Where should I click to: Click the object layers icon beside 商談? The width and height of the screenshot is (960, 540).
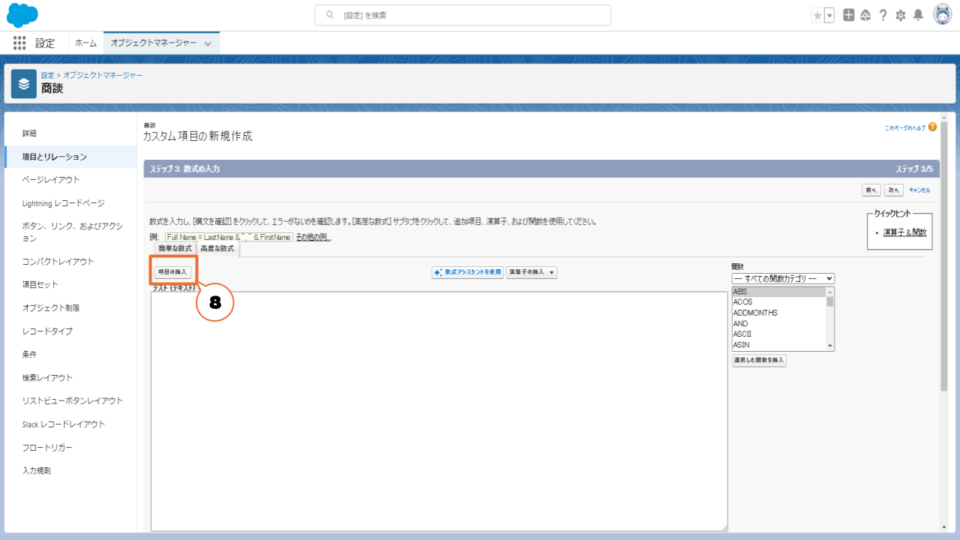(24, 84)
